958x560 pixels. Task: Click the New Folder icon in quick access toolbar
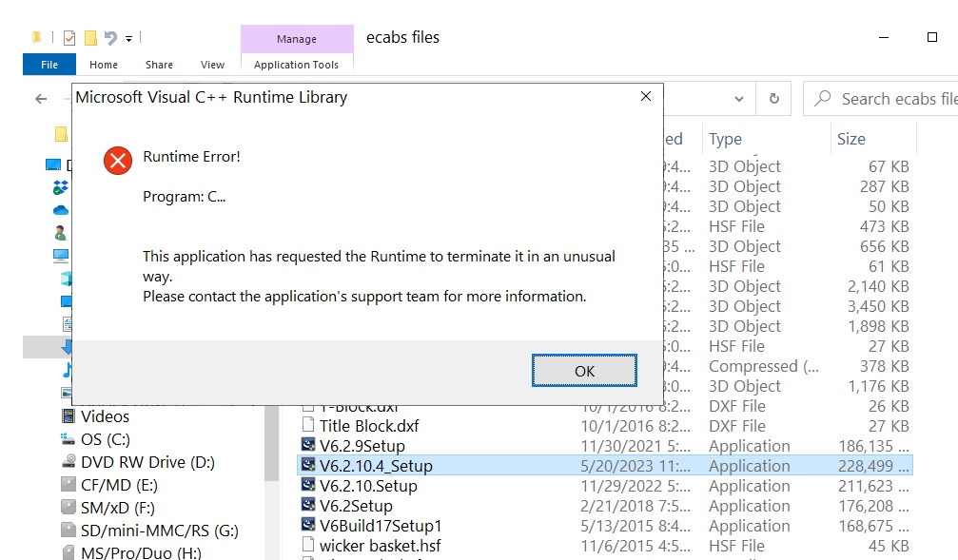coord(90,38)
